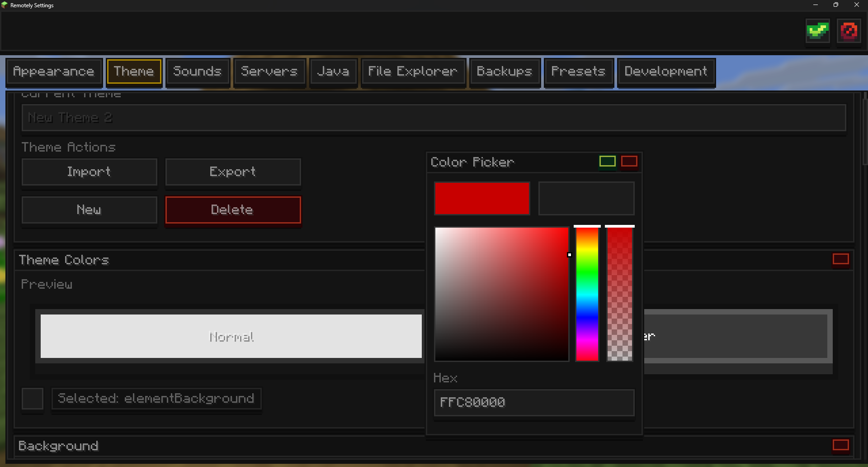Click the Normal preview element
This screenshot has height=467, width=868.
click(231, 337)
